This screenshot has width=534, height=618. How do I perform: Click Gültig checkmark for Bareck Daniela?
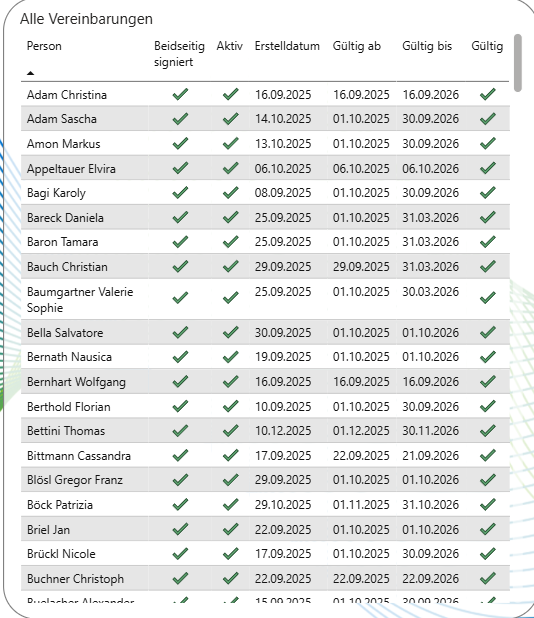pyautogui.click(x=487, y=217)
